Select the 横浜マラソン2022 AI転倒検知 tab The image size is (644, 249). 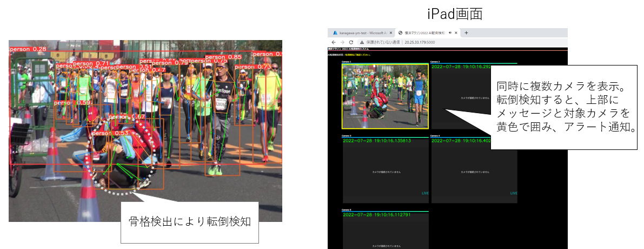[x=428, y=33]
